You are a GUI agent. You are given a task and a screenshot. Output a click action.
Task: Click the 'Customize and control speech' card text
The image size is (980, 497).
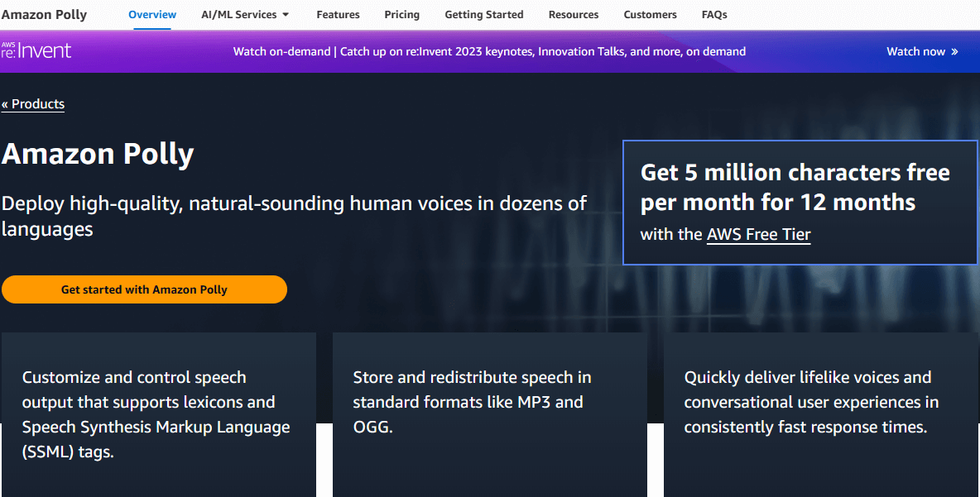tap(156, 414)
